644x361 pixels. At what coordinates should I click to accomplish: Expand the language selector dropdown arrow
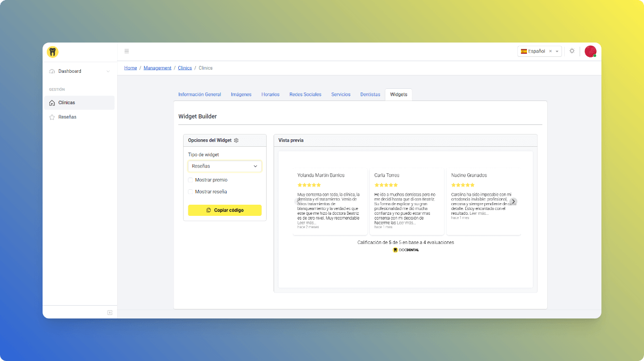click(557, 52)
